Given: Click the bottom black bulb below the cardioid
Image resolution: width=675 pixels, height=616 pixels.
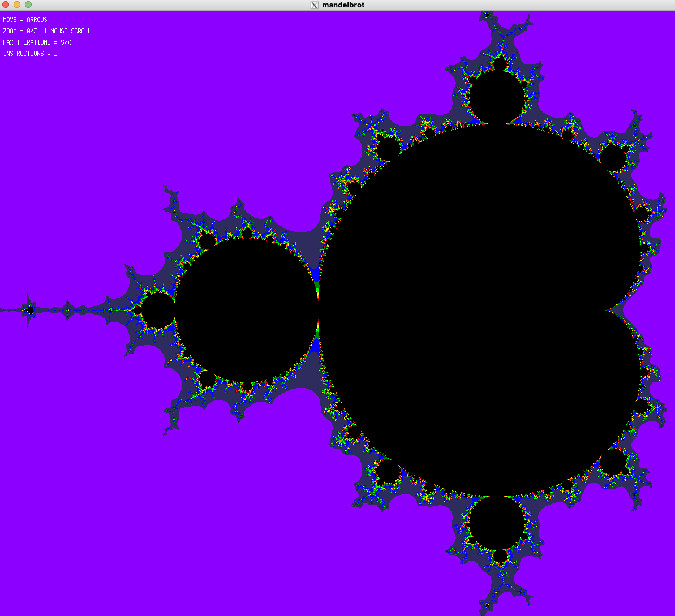Looking at the screenshot, I should 497,522.
